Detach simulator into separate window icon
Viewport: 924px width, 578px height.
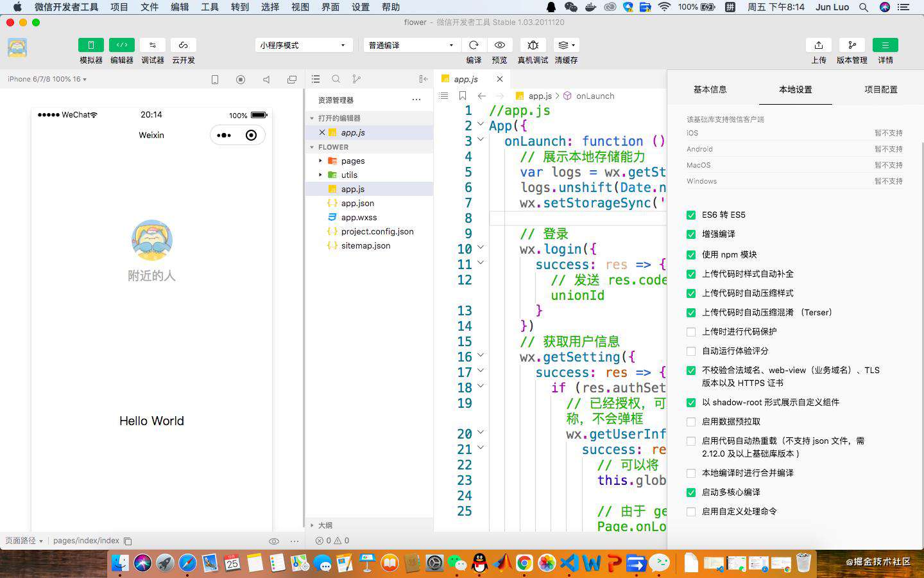click(292, 80)
